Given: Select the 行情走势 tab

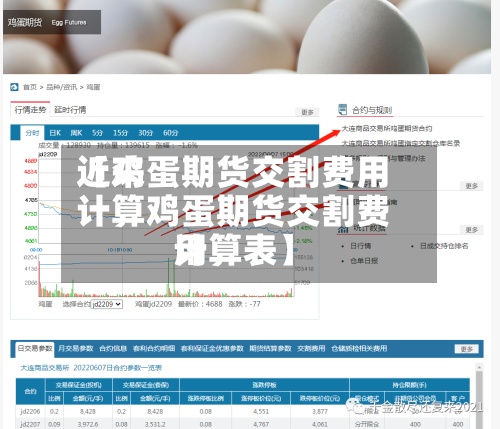Looking at the screenshot, I should coord(30,110).
